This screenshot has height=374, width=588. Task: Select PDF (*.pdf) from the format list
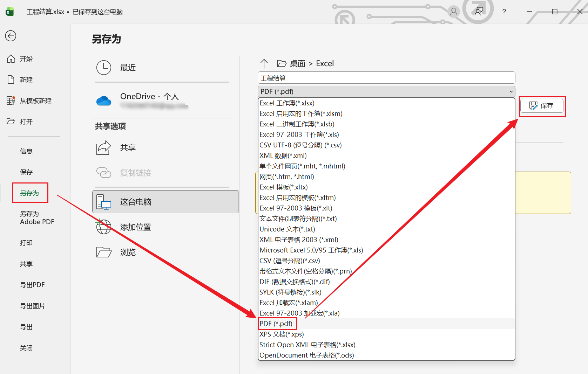point(277,323)
